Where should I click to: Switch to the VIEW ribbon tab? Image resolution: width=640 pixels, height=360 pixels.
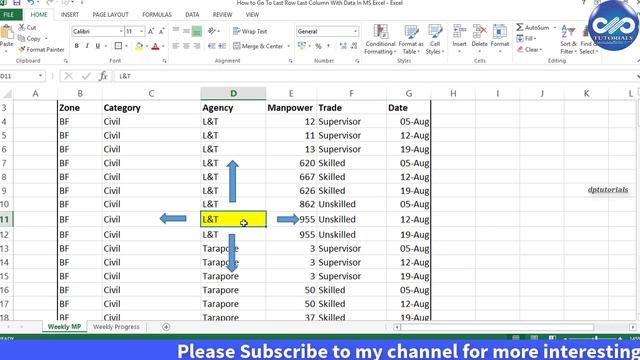(252, 15)
